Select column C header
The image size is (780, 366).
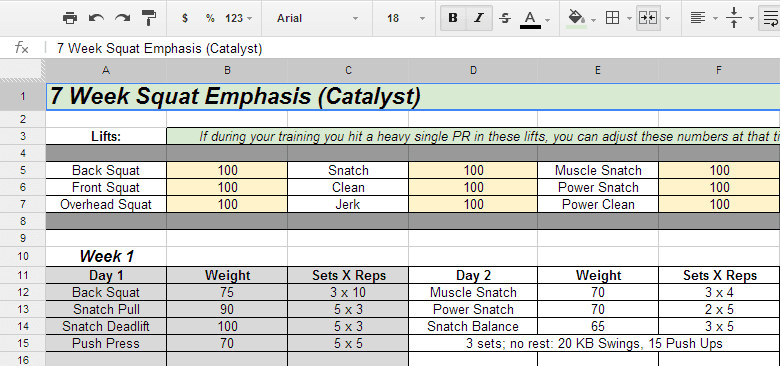348,71
